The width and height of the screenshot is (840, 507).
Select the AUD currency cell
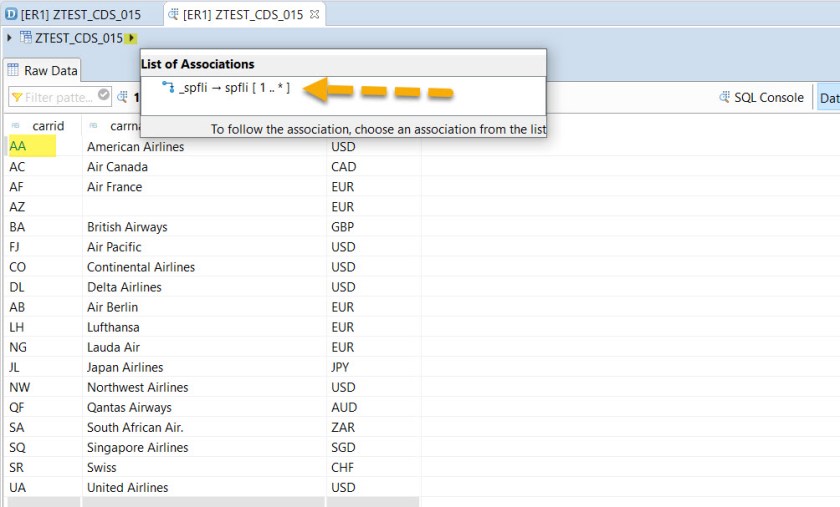click(373, 407)
